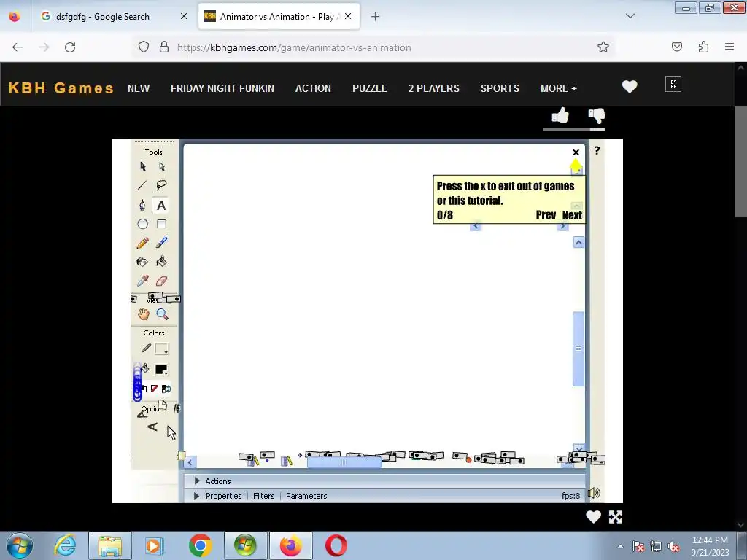Select the Pen tool
The image size is (747, 560).
[x=142, y=205]
